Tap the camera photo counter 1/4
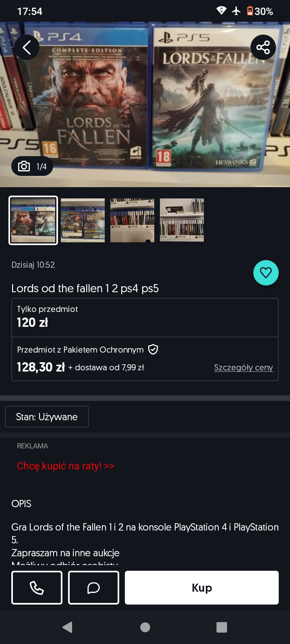 [32, 166]
